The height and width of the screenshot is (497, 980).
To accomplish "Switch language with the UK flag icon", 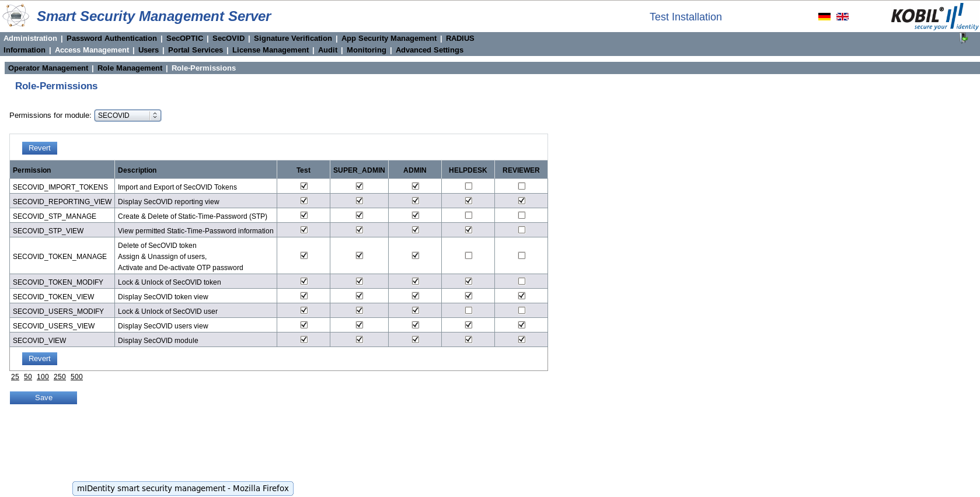I will [842, 17].
